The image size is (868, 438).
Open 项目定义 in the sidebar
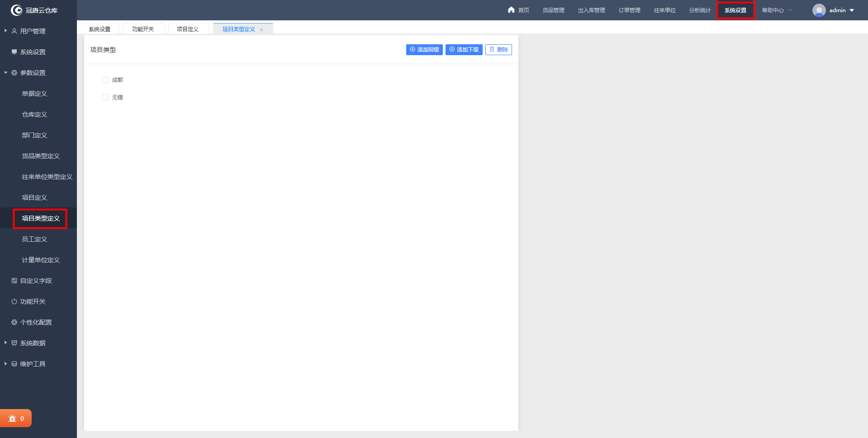[34, 198]
